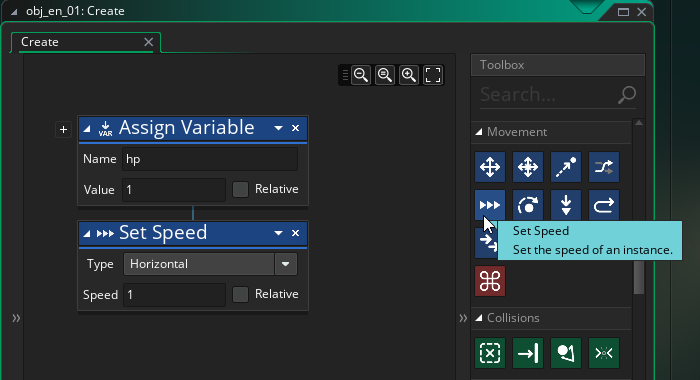Viewport: 700px width, 380px height.
Task: Choose the downward gravity arrow icon
Action: (x=566, y=205)
